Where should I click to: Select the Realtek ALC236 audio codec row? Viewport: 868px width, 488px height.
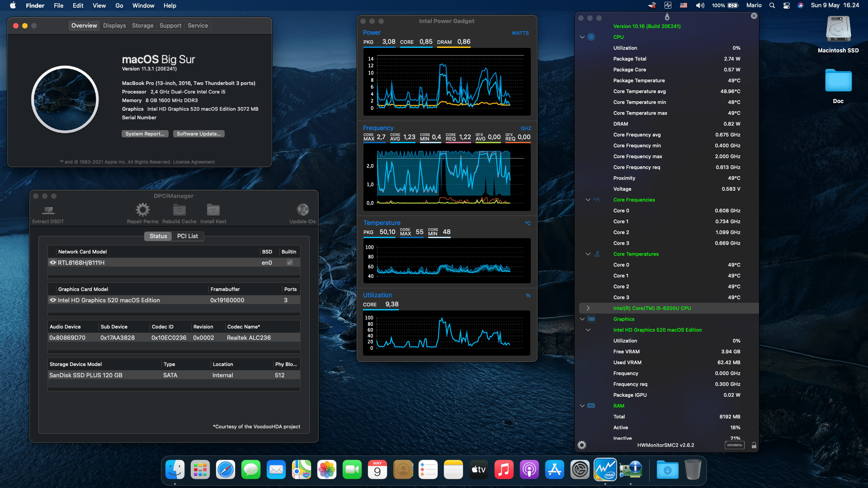(x=174, y=338)
